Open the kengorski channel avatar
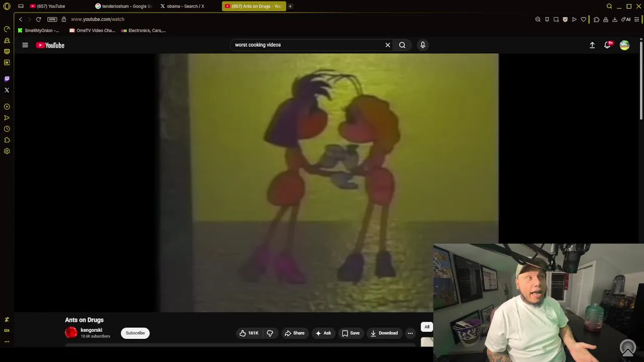 tap(71, 333)
